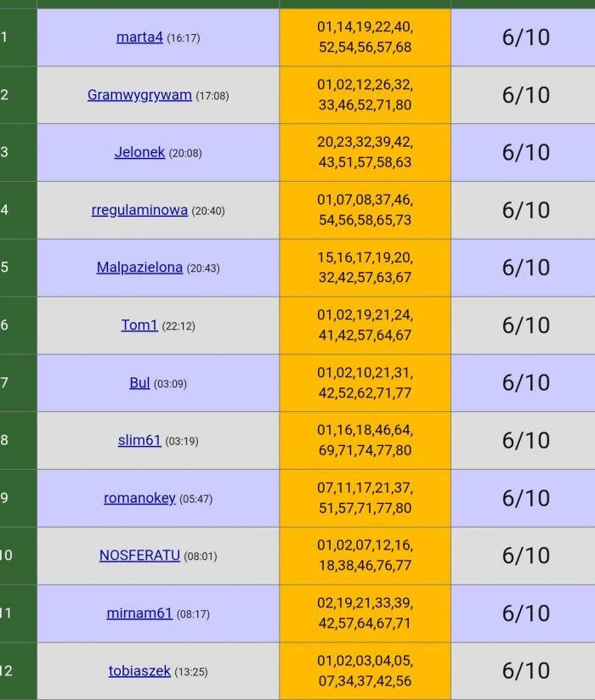This screenshot has width=595, height=700.
Task: Select Jelonek's orange numbers cell 20,23,32
Action: coord(365,152)
